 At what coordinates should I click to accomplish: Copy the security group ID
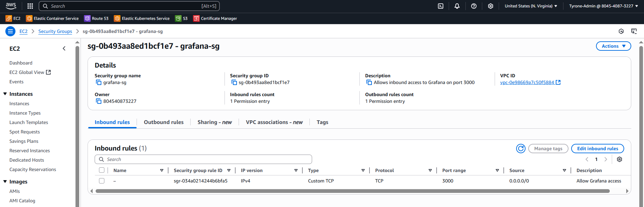point(234,83)
